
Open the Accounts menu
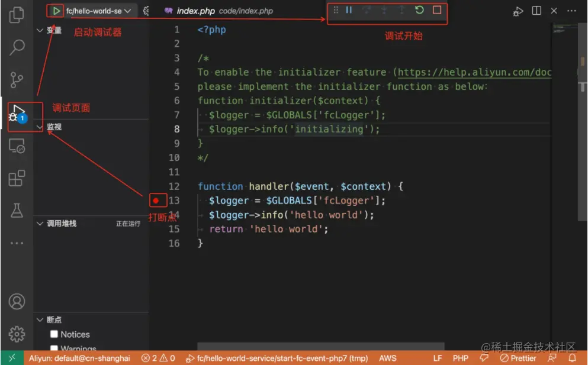click(17, 301)
